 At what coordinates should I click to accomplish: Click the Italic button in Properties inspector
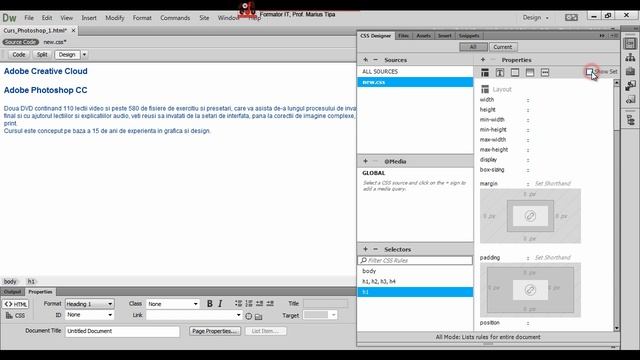coord(220,304)
